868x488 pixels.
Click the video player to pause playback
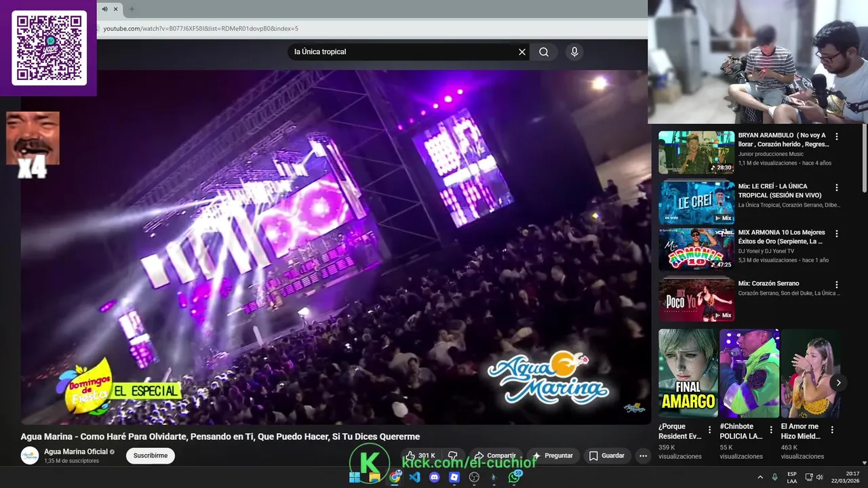pos(336,247)
